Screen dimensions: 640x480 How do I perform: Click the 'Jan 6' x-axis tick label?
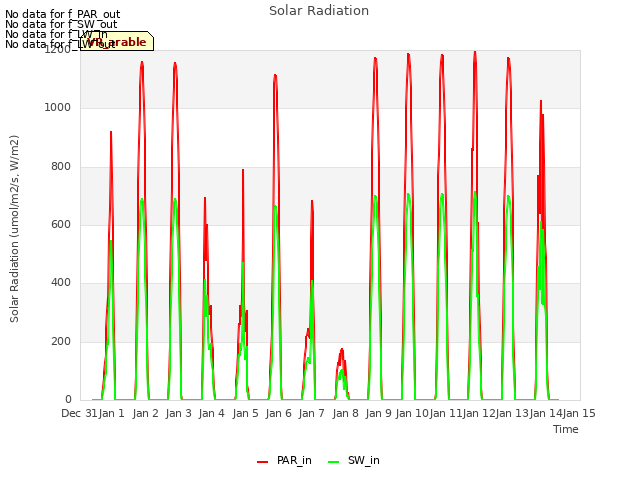coord(278,413)
